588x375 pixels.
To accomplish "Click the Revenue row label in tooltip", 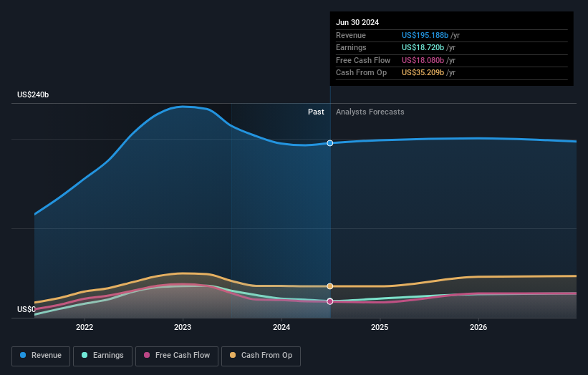I will coord(351,35).
